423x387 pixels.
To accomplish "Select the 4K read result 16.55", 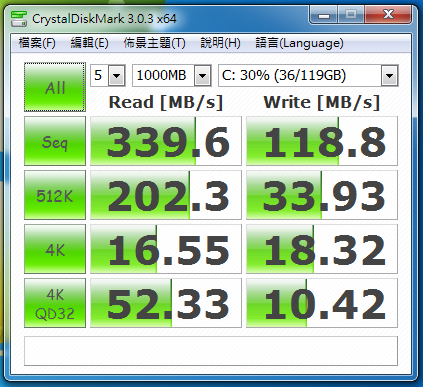I will (x=166, y=249).
